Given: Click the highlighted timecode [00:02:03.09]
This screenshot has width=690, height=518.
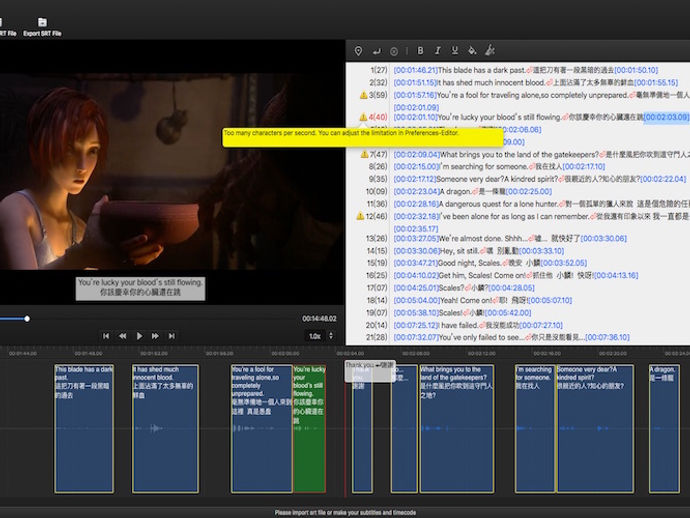Looking at the screenshot, I should pyautogui.click(x=666, y=117).
